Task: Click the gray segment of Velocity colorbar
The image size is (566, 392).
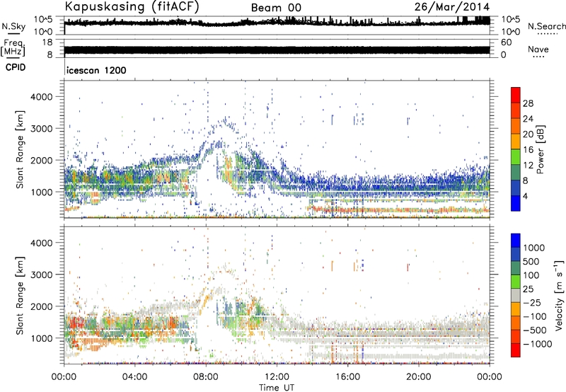Action: 516,296
